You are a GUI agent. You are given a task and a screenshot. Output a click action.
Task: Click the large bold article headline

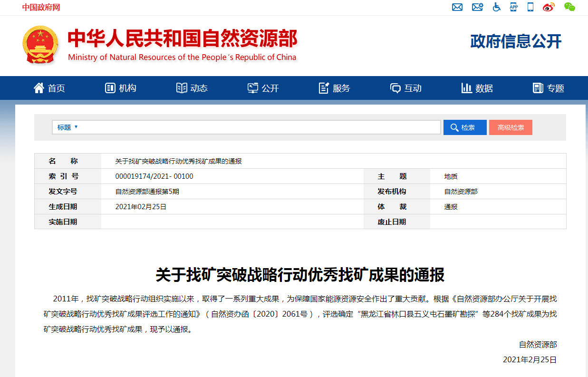[300, 275]
